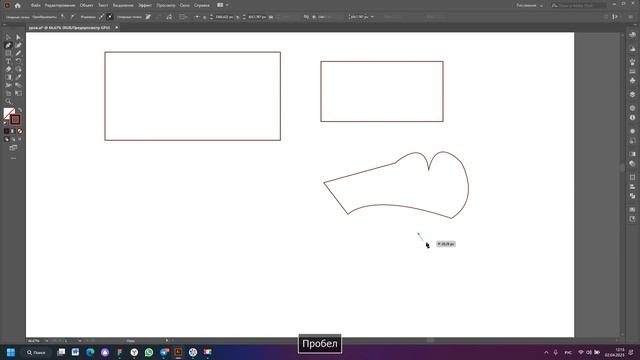Select the Eyedropper tool

(x=18, y=77)
